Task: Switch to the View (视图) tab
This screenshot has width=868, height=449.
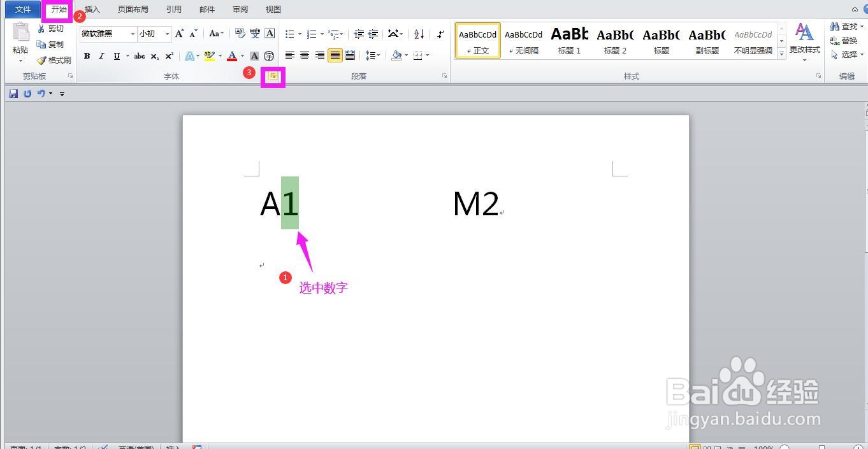Action: click(x=273, y=10)
